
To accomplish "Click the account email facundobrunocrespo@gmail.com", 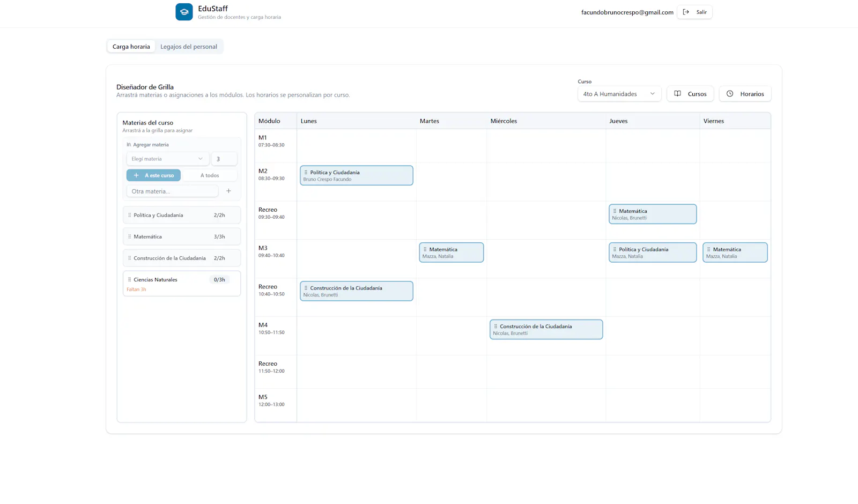I will click(627, 12).
